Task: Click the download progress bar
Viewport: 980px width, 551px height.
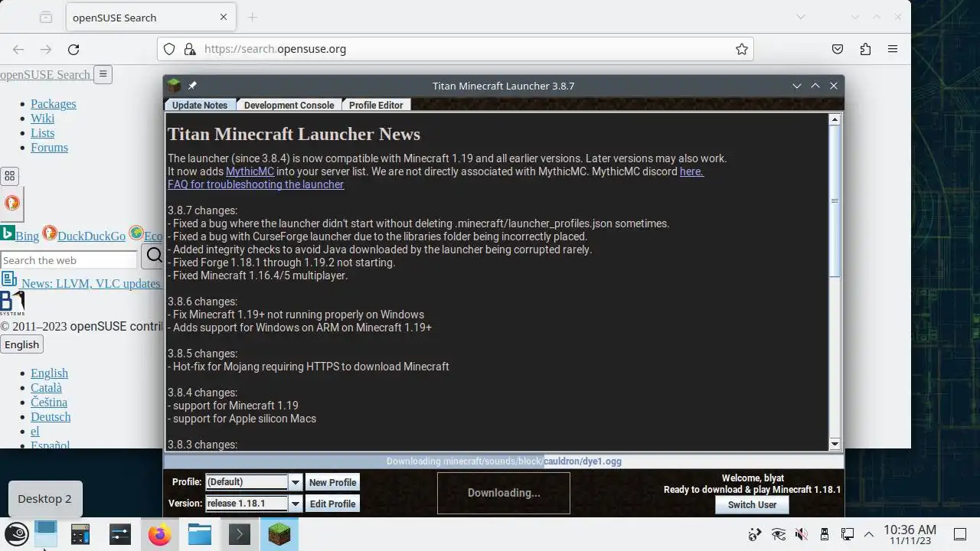Action: tap(504, 461)
